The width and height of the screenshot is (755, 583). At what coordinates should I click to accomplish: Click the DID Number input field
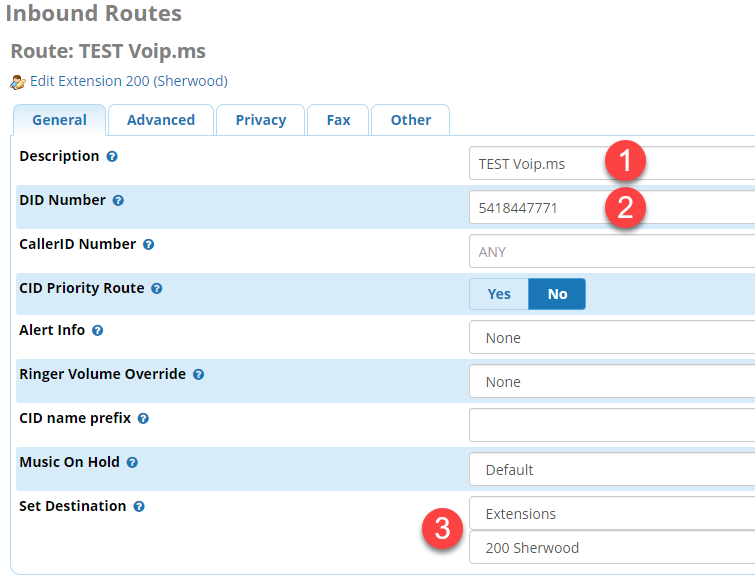click(612, 207)
